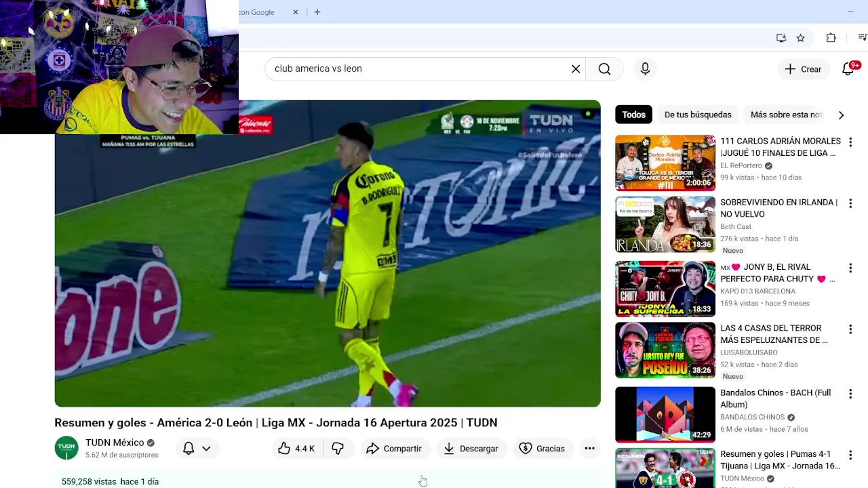Click the install app icon in address bar
Image resolution: width=868 pixels, height=488 pixels.
[781, 38]
